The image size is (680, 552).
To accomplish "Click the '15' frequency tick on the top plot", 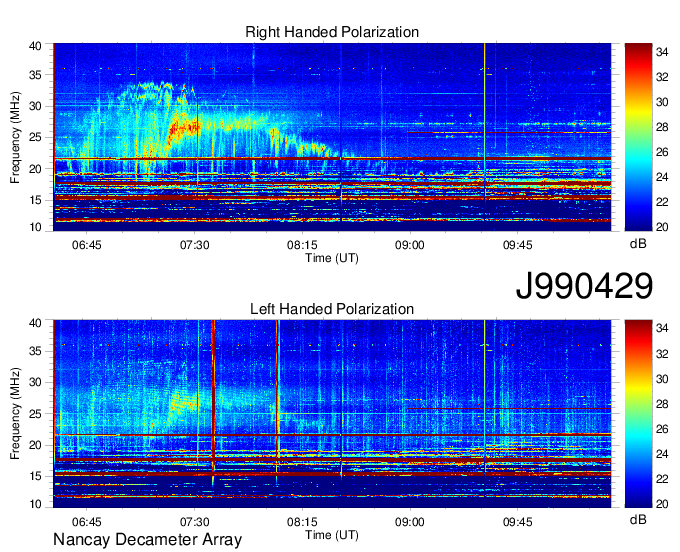I will tap(35, 200).
